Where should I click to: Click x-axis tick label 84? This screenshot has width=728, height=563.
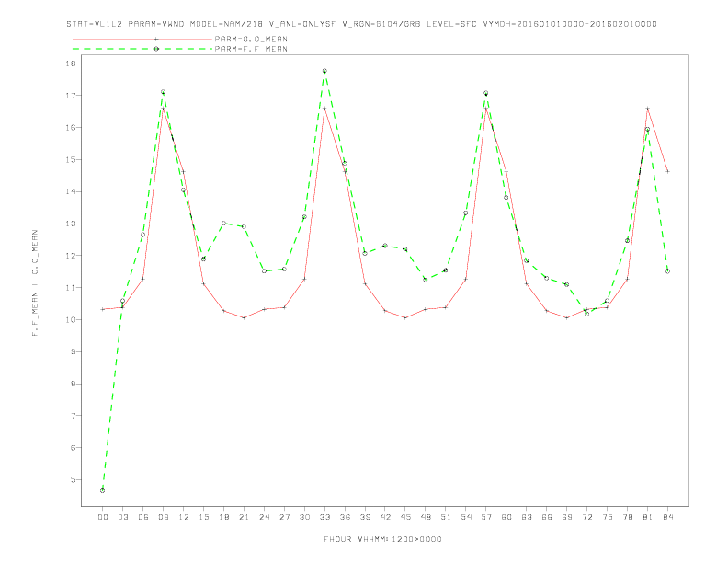[667, 517]
